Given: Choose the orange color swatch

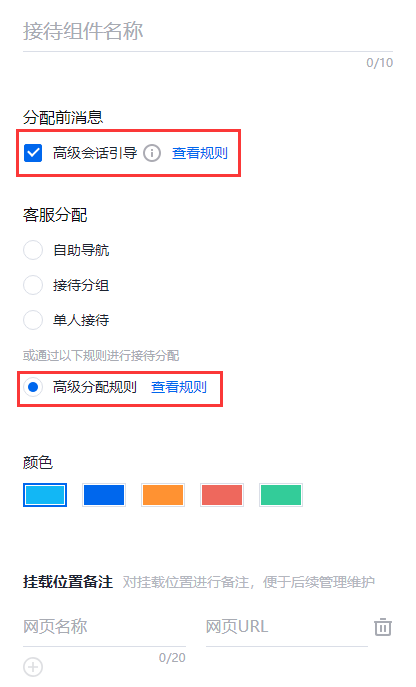Looking at the screenshot, I should click(163, 495).
